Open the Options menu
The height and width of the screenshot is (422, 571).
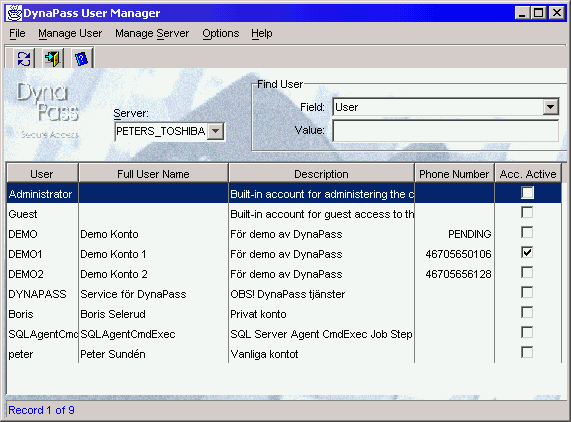(221, 33)
